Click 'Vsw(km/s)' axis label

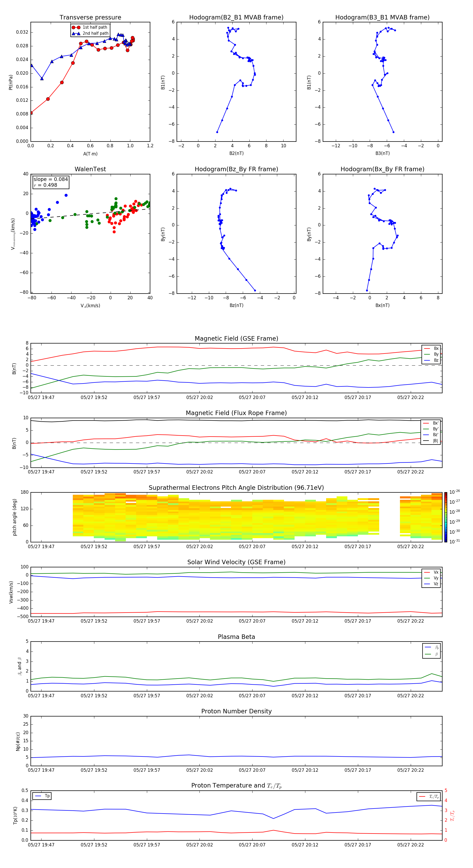coord(11,592)
